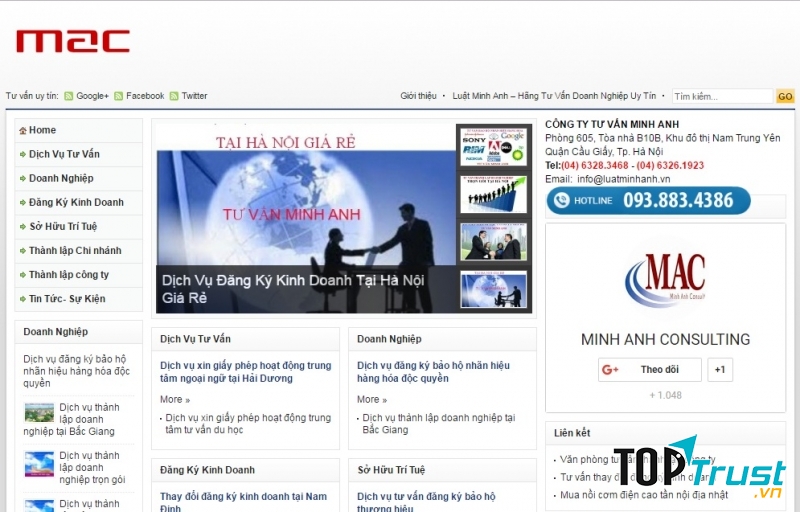Select Đăng Ký Kinh Doanh sidebar item

(x=79, y=202)
